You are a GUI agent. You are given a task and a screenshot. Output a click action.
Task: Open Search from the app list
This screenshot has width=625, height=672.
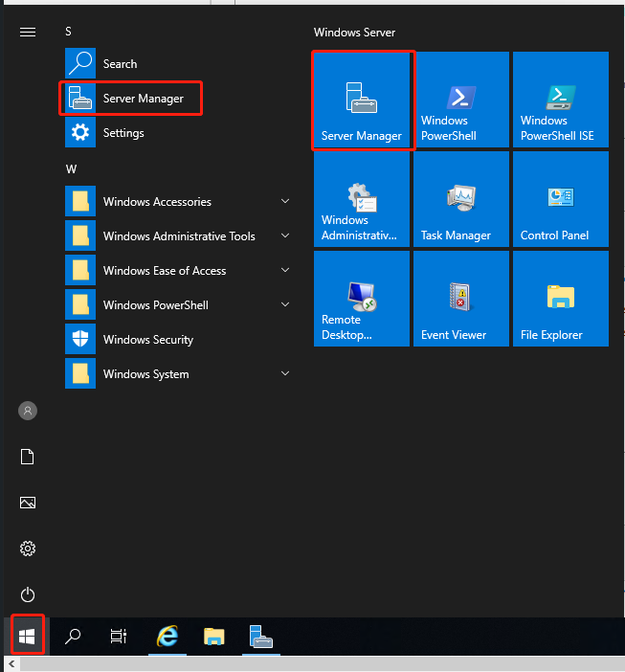click(178, 63)
